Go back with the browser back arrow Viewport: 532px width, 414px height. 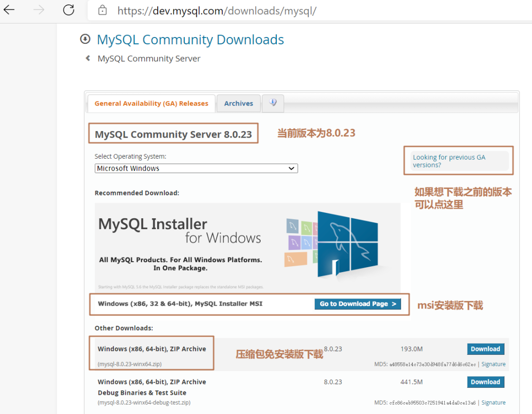coord(9,10)
